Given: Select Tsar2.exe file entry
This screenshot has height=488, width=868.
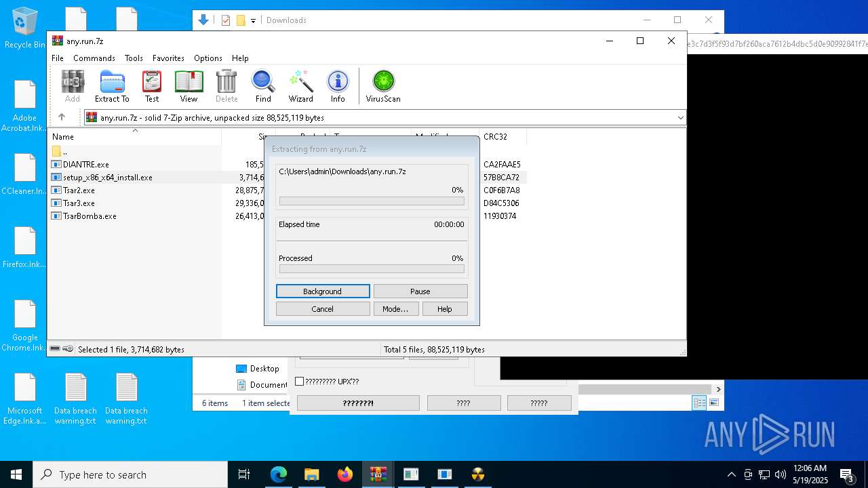Looking at the screenshot, I should (79, 190).
